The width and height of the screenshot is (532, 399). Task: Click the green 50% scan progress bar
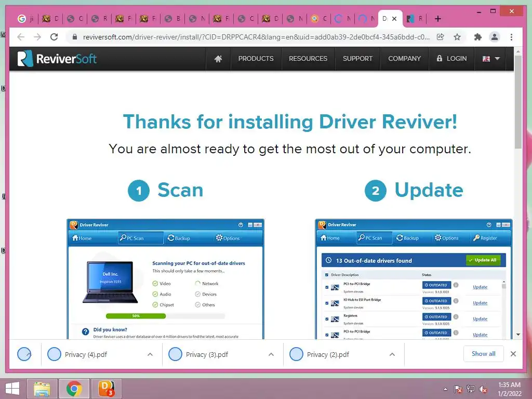pyautogui.click(x=136, y=316)
